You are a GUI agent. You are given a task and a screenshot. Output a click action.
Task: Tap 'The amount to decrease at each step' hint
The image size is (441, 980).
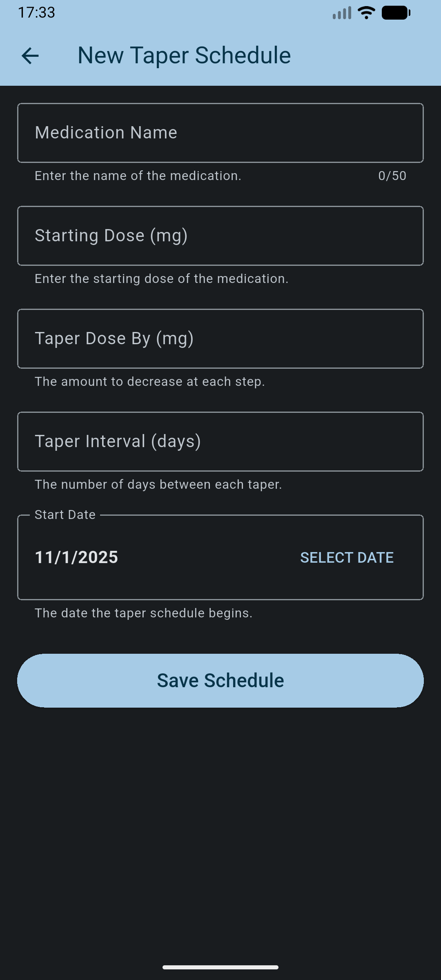coord(150,382)
